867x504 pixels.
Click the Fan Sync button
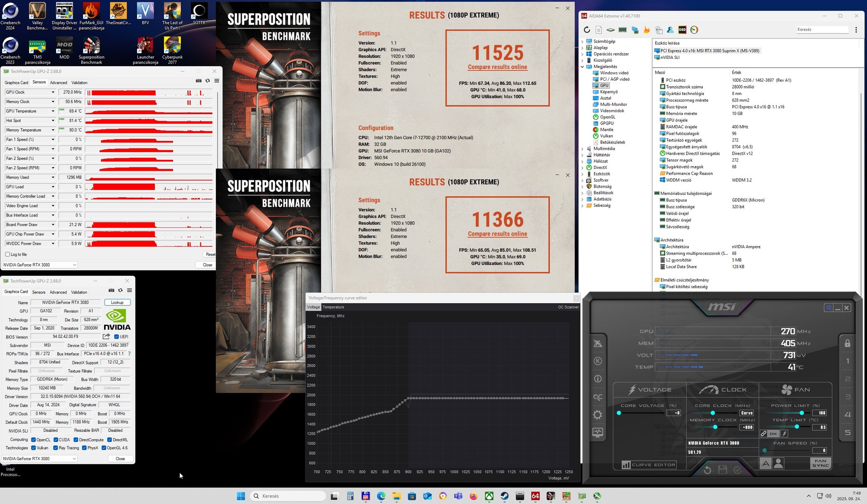[x=820, y=463]
